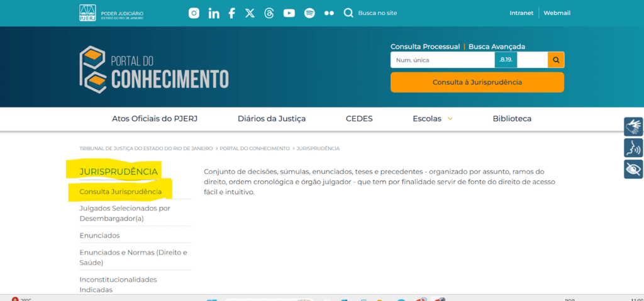The image size is (644, 301).
Task: Click the LinkedIn icon in header
Action: click(214, 13)
